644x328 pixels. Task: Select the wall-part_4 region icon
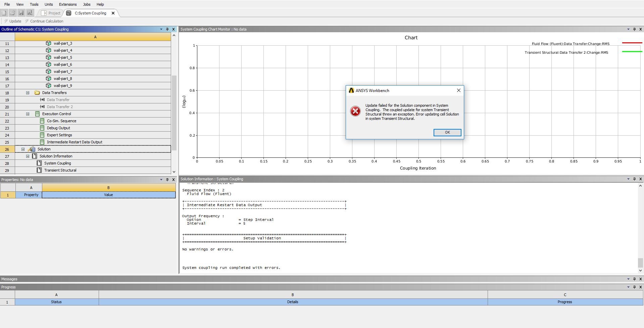[x=48, y=50]
